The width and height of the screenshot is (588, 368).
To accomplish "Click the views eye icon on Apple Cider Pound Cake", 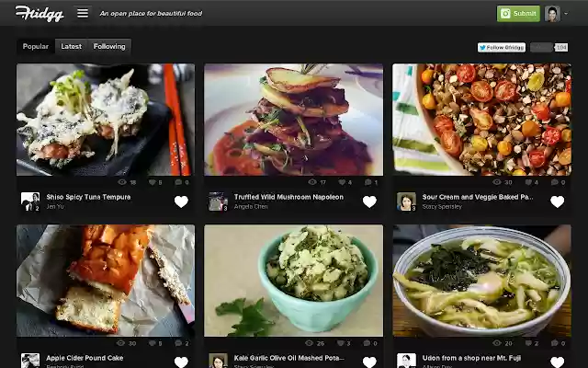I will [x=120, y=343].
